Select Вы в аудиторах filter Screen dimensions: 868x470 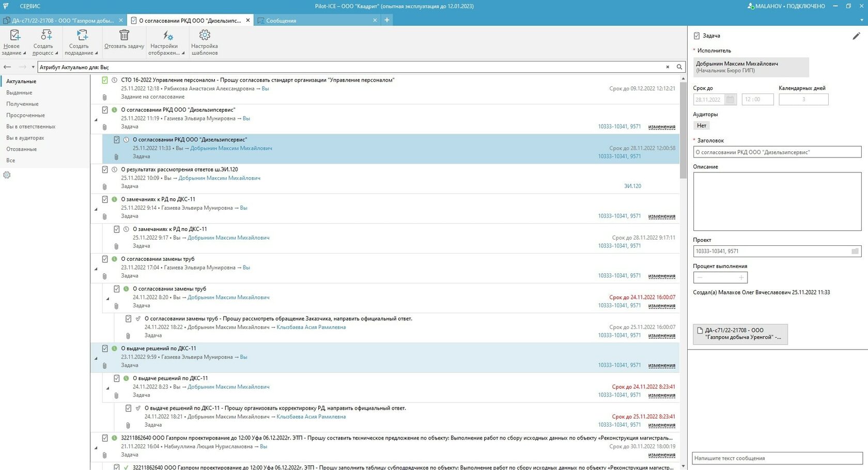(25, 138)
